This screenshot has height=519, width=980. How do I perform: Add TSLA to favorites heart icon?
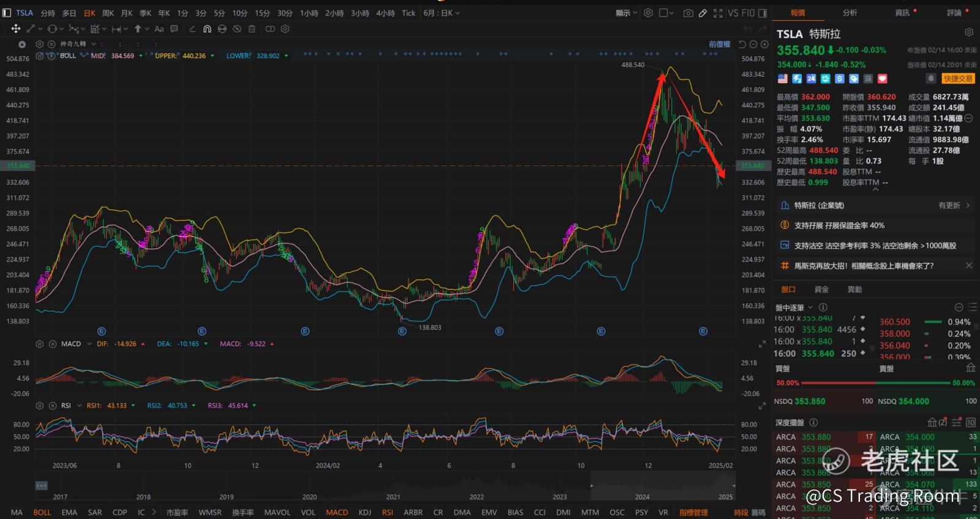[882, 78]
